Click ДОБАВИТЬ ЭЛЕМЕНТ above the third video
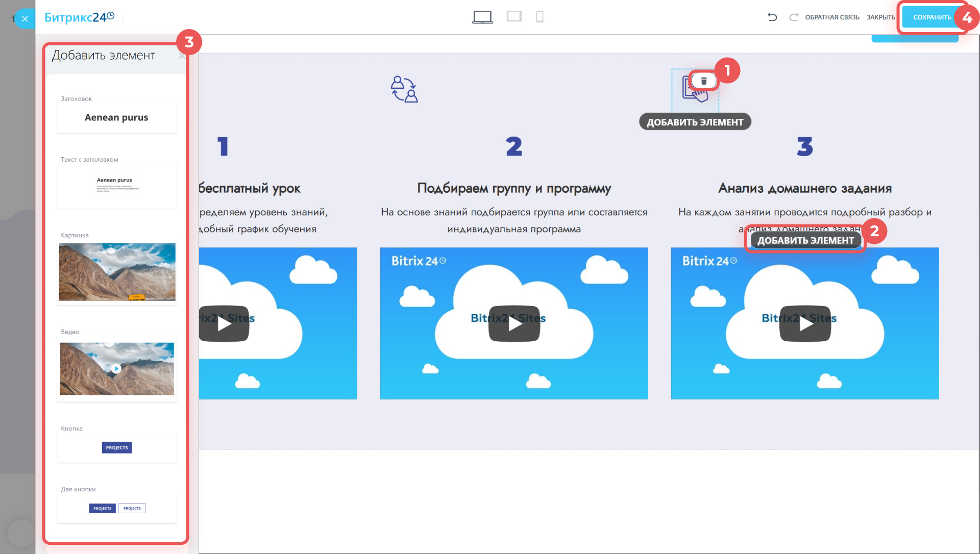This screenshot has width=980, height=554. (805, 240)
